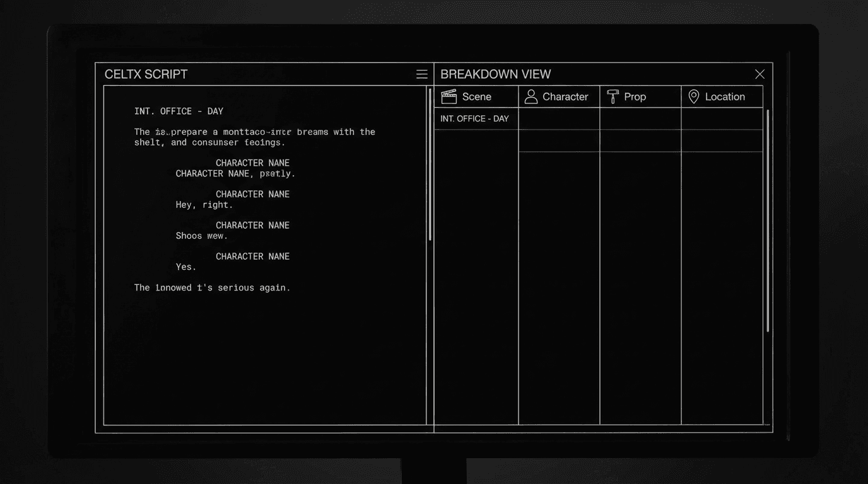This screenshot has height=484, width=868.
Task: Click the Location pin icon
Action: click(x=694, y=96)
